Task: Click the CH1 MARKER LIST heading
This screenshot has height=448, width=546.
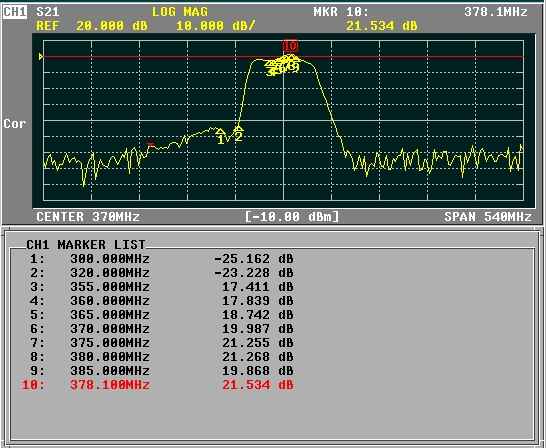Action: 86,245
